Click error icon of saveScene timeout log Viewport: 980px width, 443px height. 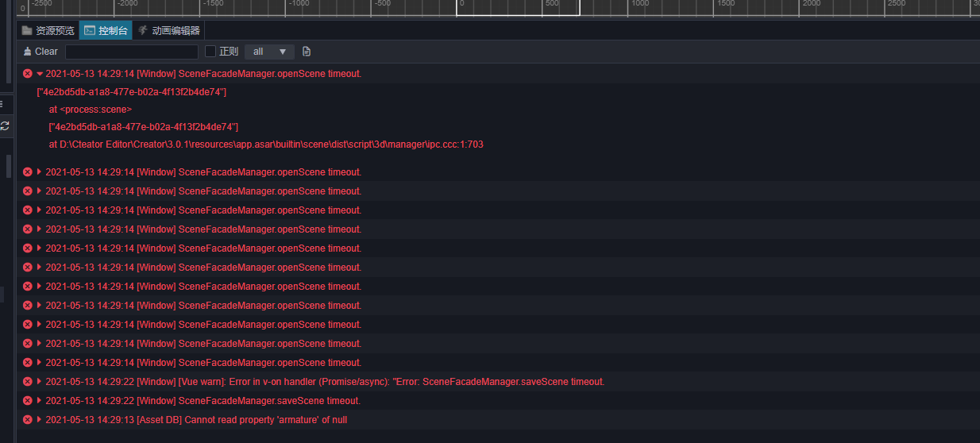tap(28, 401)
